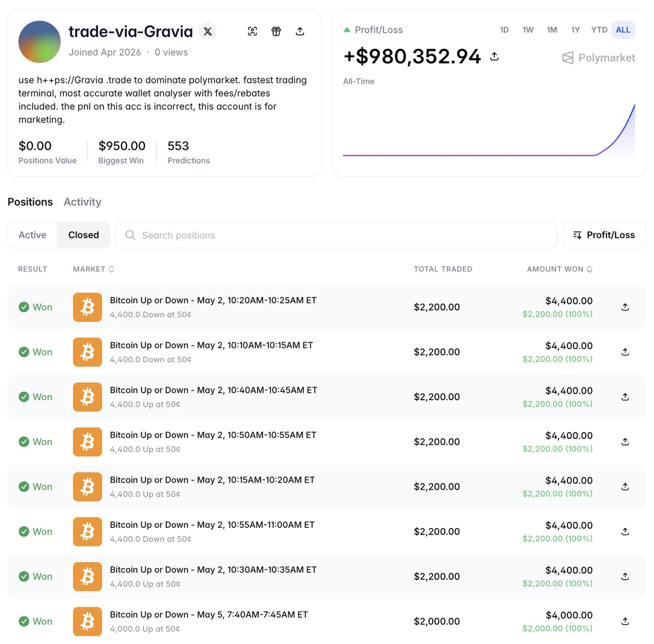
Task: Click the $0.00 Positions Value figure
Action: tap(35, 146)
